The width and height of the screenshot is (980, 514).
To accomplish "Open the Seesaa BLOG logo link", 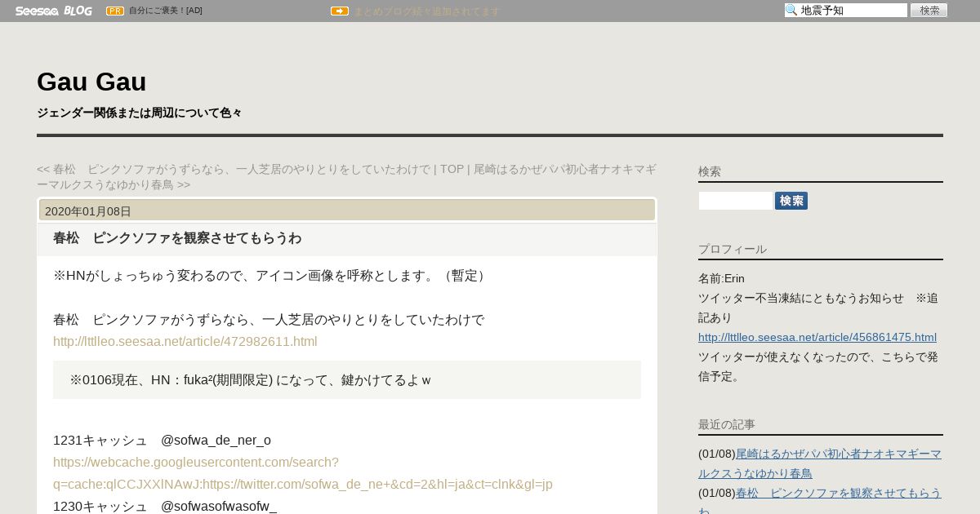I will (x=54, y=11).
